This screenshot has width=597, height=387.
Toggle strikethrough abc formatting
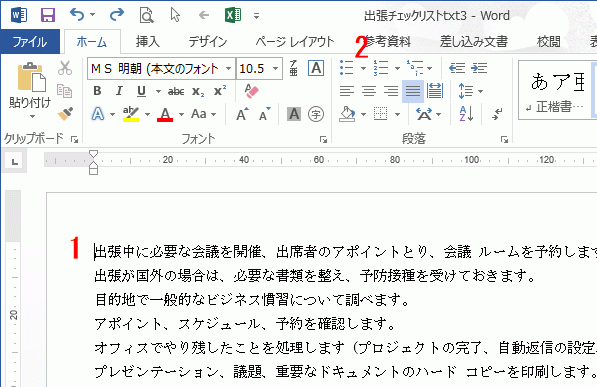(x=176, y=91)
